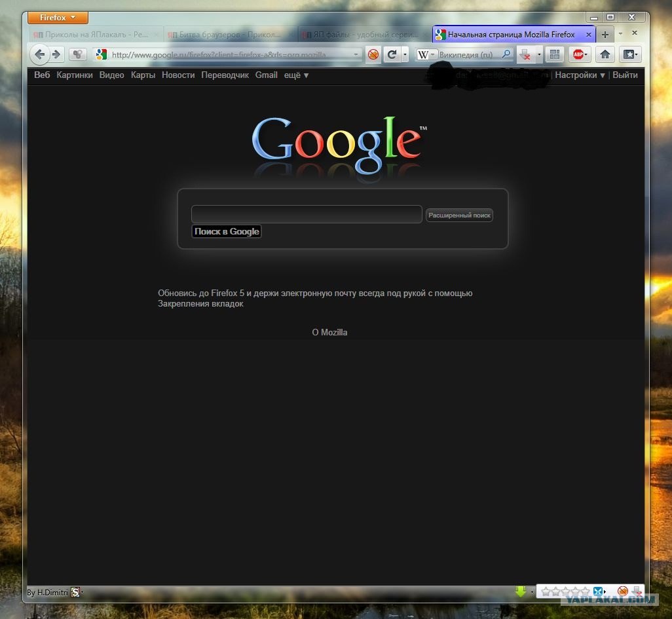
Task: Rate page with the fifth star
Action: tap(585, 592)
